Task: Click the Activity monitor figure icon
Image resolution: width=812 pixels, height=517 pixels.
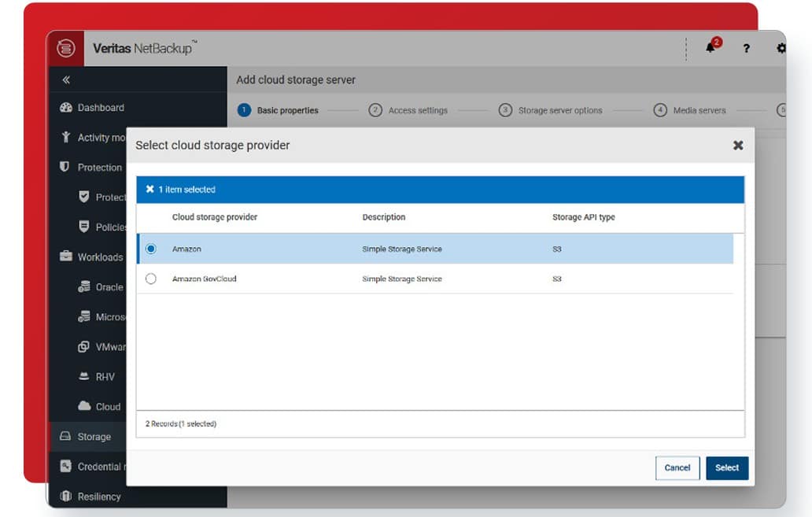Action: pyautogui.click(x=66, y=137)
